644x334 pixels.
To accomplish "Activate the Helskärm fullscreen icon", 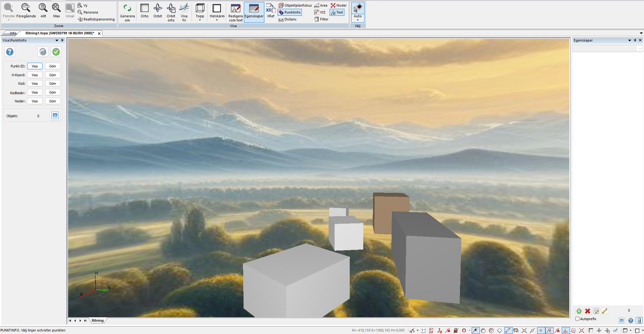I will pos(217,9).
